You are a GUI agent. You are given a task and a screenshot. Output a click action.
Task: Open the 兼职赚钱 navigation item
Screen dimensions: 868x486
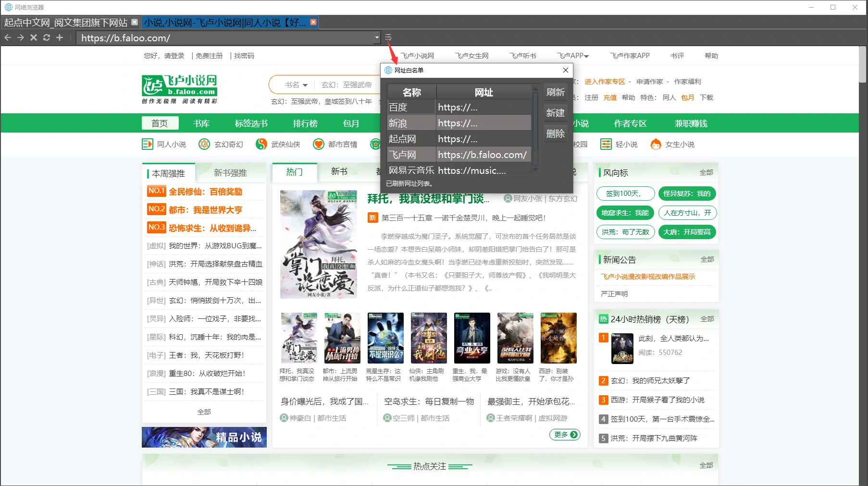pos(691,123)
